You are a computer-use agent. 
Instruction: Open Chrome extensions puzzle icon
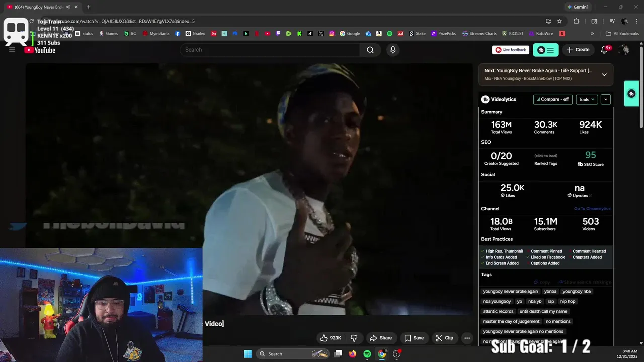(576, 21)
